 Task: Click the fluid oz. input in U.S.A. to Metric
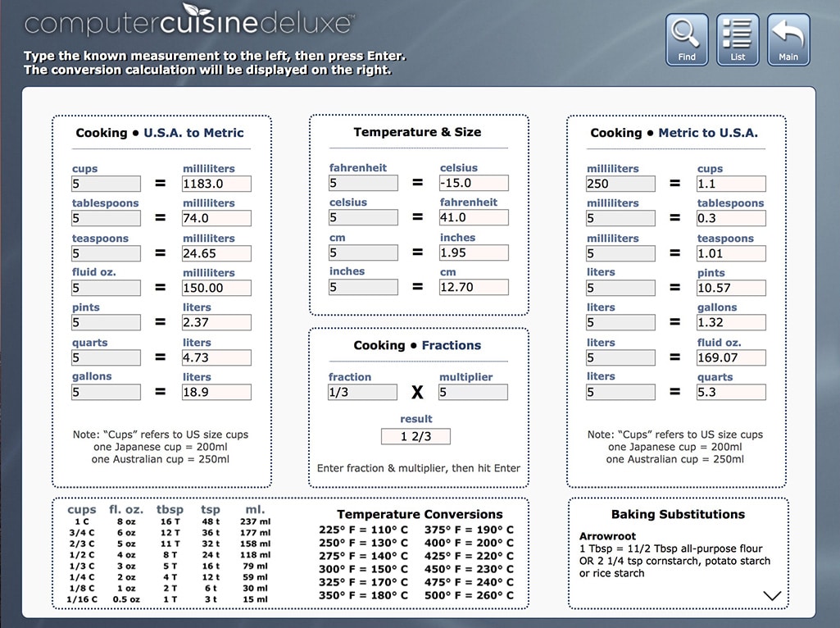[x=106, y=288]
